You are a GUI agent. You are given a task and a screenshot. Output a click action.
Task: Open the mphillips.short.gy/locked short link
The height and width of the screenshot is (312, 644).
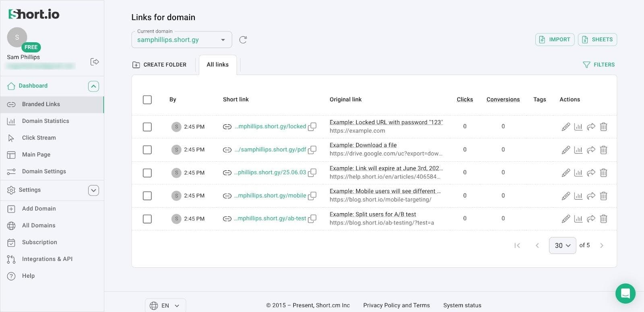click(270, 127)
